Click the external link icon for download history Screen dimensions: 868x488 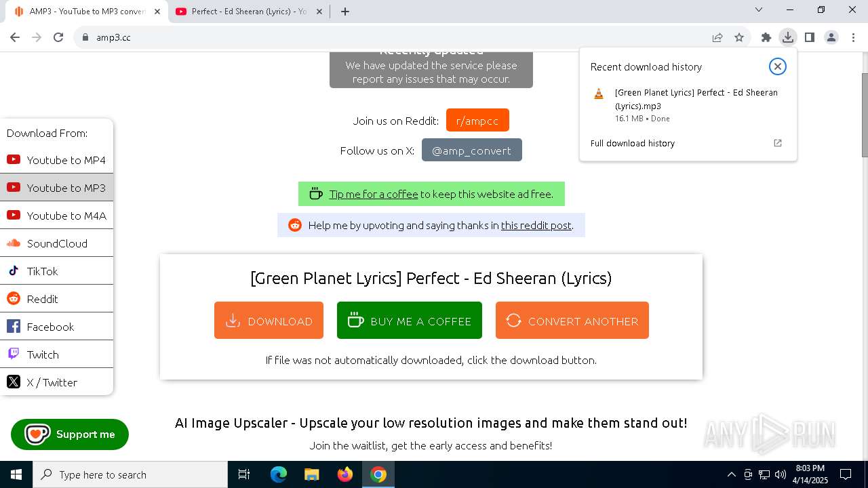point(778,143)
